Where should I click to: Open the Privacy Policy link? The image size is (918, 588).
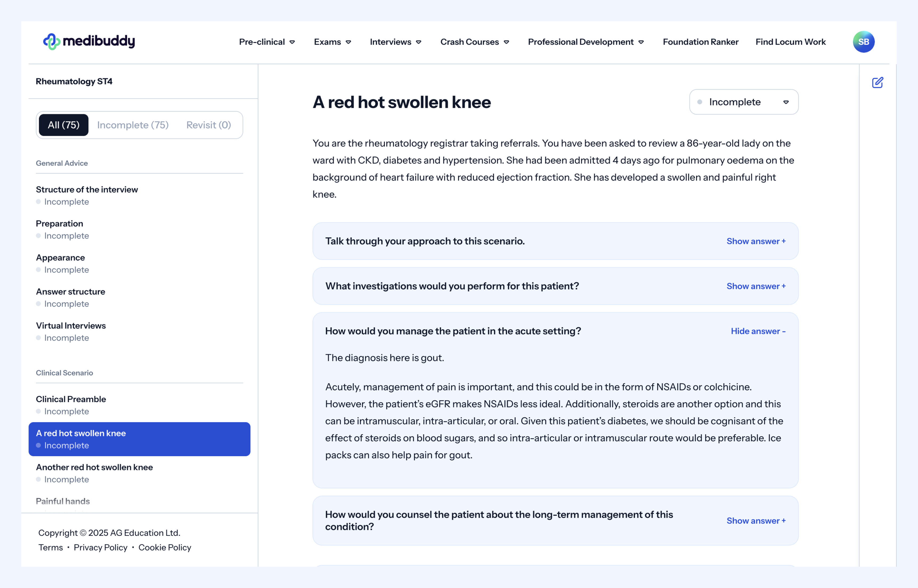point(100,547)
